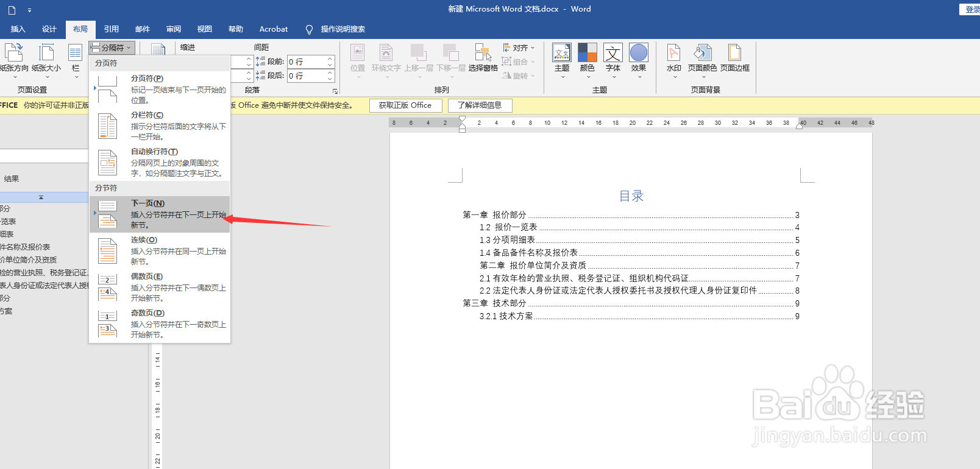Choose the column break (分栏符) option
The height and width of the screenshot is (469, 980).
[x=160, y=125]
